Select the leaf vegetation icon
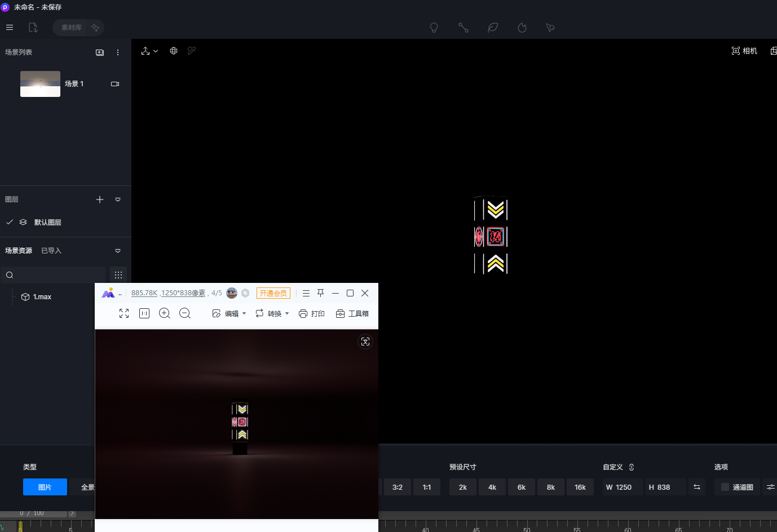This screenshot has height=532, width=777. point(493,27)
